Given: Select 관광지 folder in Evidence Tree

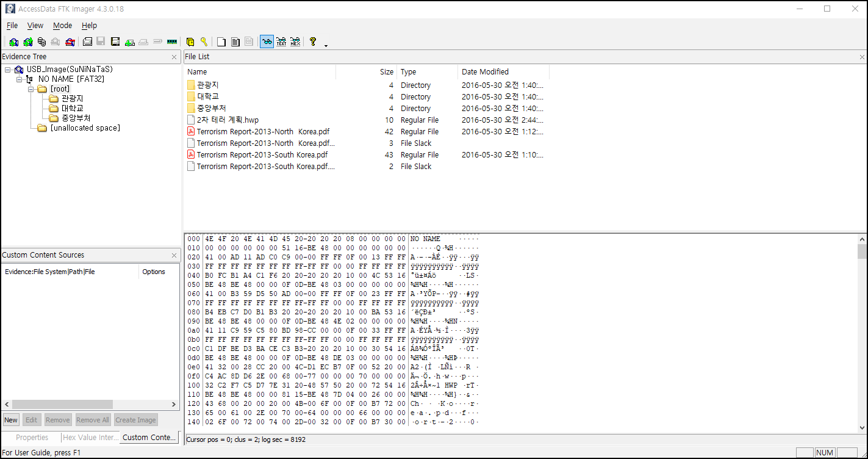Looking at the screenshot, I should click(72, 99).
